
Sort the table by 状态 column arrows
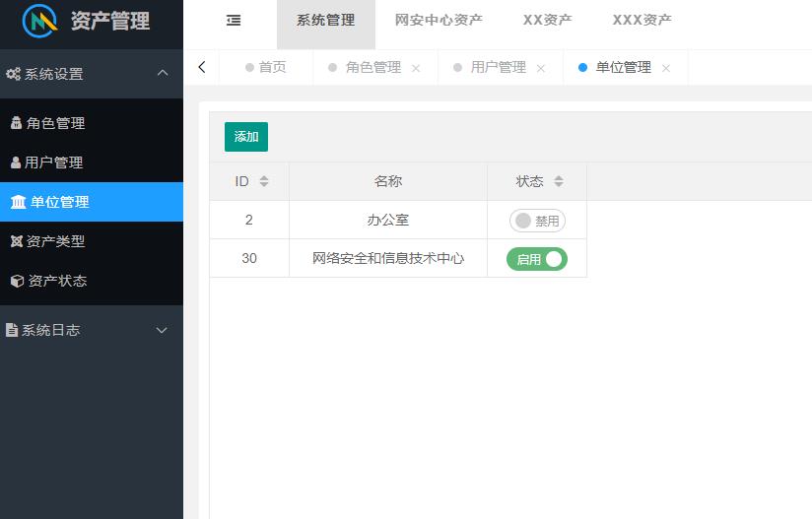(558, 181)
